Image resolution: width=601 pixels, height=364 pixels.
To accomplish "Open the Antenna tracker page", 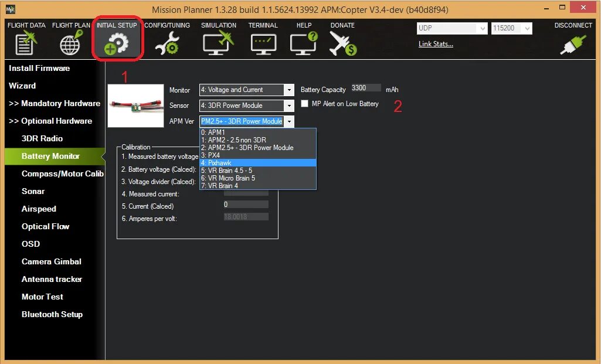I will (x=52, y=280).
